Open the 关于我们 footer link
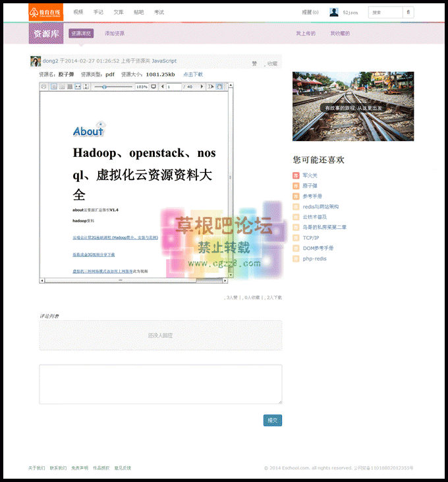 (36, 468)
